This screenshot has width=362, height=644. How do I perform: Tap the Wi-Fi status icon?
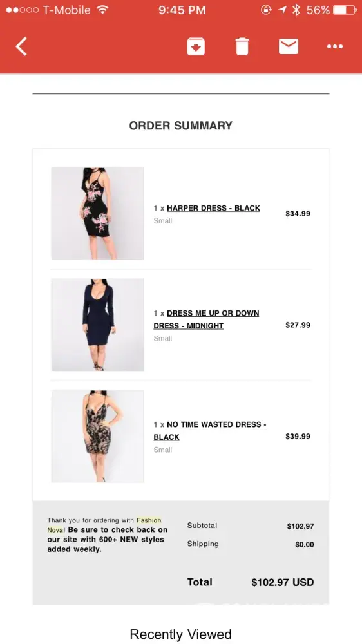pos(102,10)
